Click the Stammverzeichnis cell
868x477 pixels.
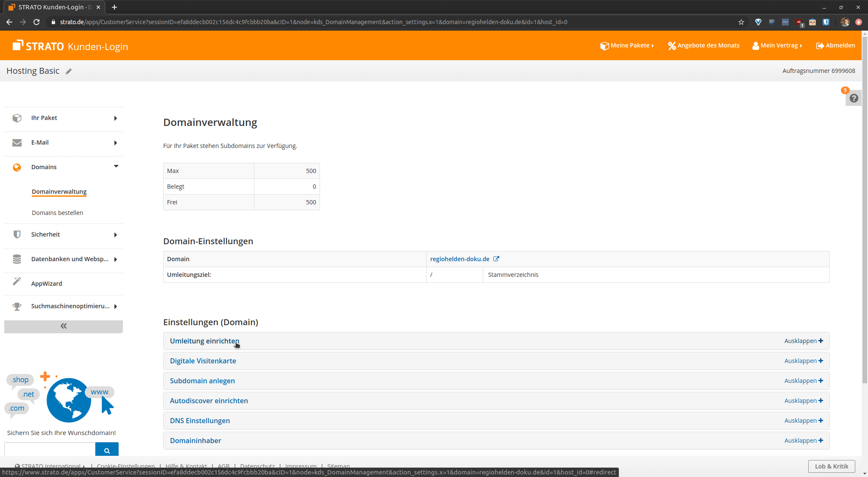656,275
